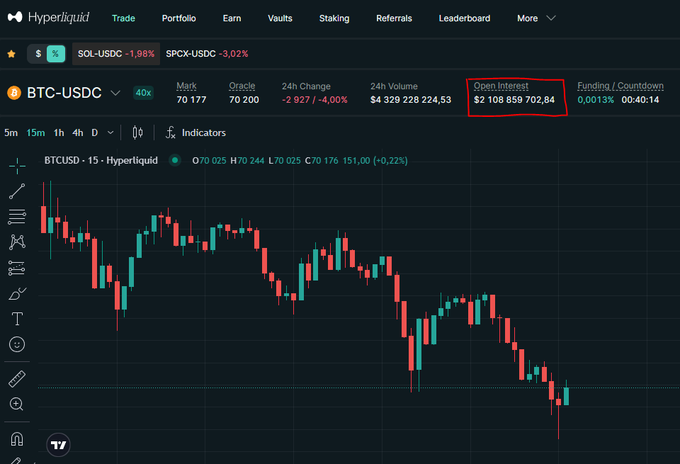The height and width of the screenshot is (464, 680).
Task: Open the Indicators panel
Action: coord(204,133)
